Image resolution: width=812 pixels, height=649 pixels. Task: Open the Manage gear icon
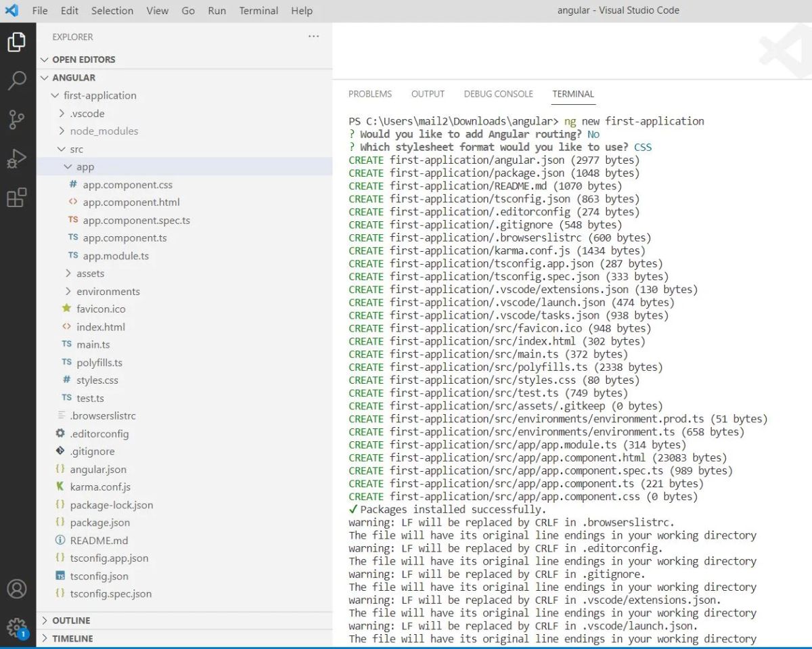[x=16, y=627]
